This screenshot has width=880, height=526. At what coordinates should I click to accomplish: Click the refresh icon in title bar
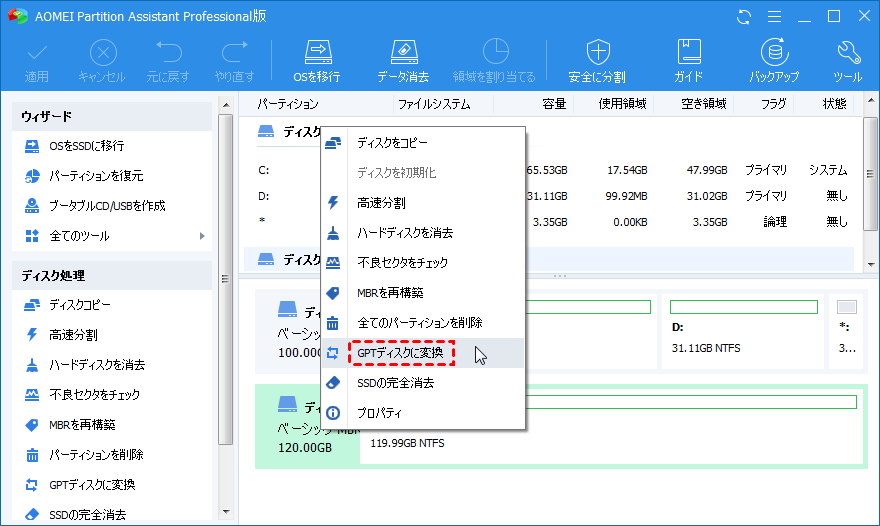[744, 17]
